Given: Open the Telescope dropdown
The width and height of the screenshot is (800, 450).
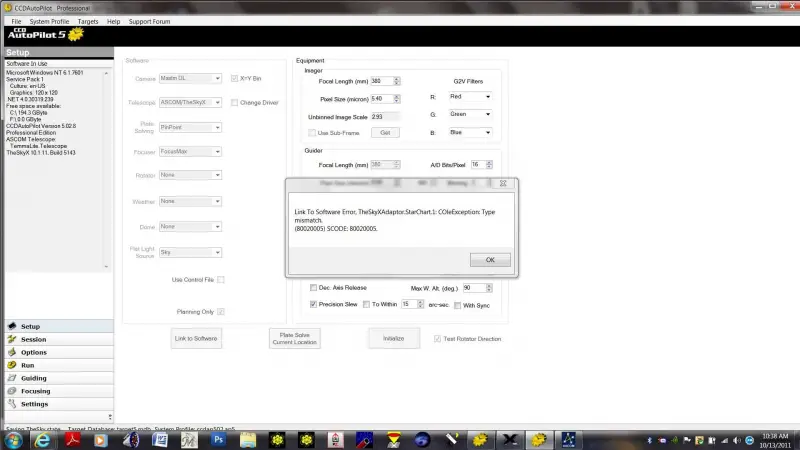Looking at the screenshot, I should (190, 103).
